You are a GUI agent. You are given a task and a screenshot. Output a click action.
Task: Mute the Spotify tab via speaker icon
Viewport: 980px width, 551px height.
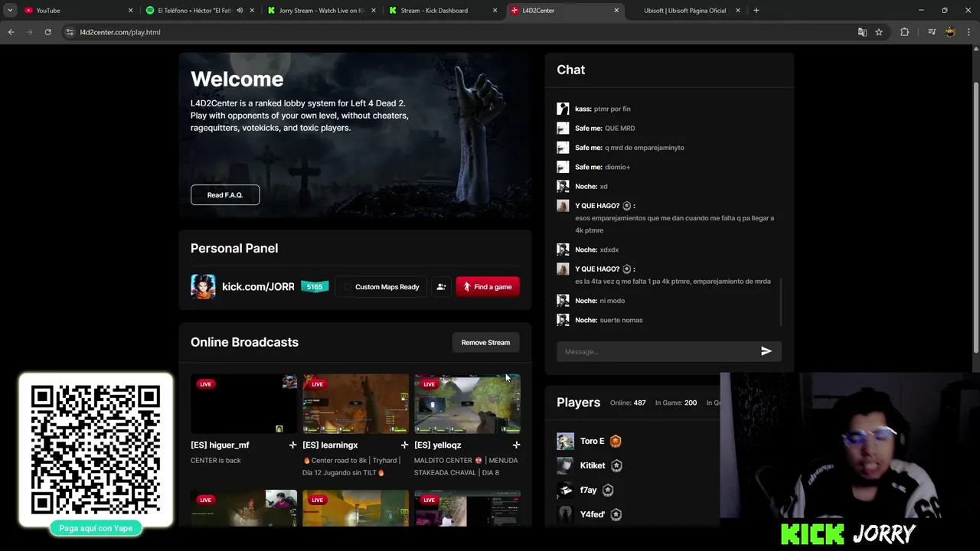pos(240,11)
